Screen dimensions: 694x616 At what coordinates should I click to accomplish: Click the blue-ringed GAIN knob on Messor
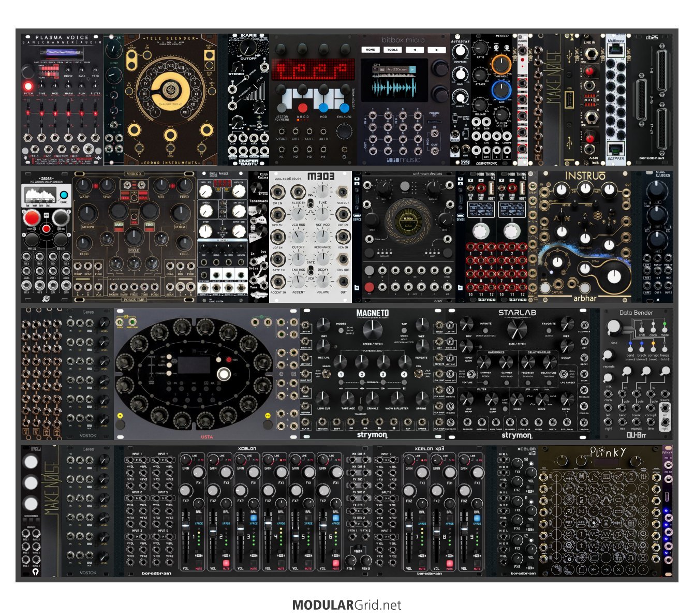click(x=501, y=90)
